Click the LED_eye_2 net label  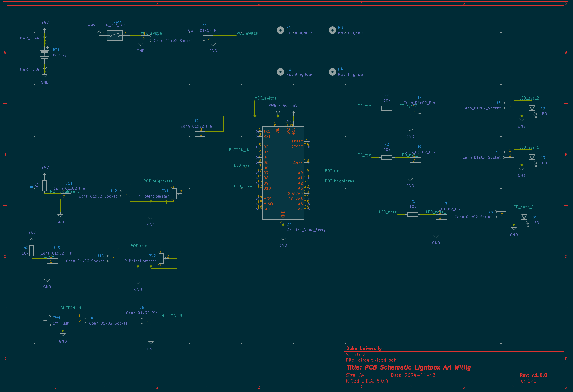click(529, 98)
